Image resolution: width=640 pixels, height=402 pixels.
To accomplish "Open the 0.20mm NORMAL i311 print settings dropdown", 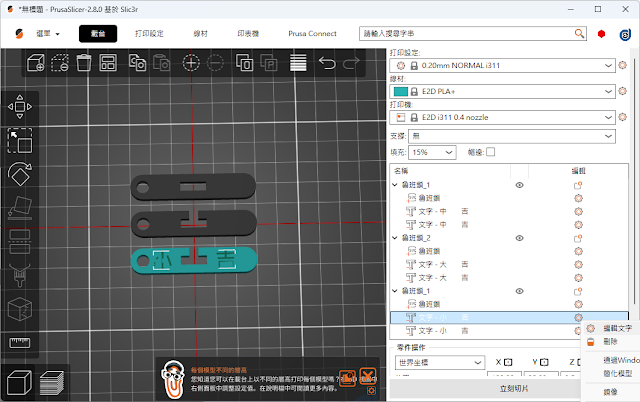I will coord(502,65).
